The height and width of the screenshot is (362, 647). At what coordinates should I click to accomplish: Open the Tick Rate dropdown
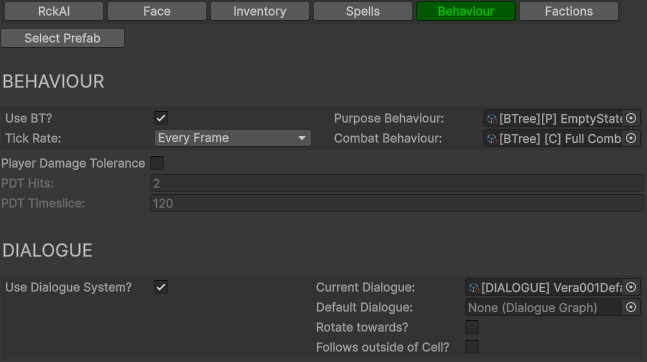(x=233, y=138)
